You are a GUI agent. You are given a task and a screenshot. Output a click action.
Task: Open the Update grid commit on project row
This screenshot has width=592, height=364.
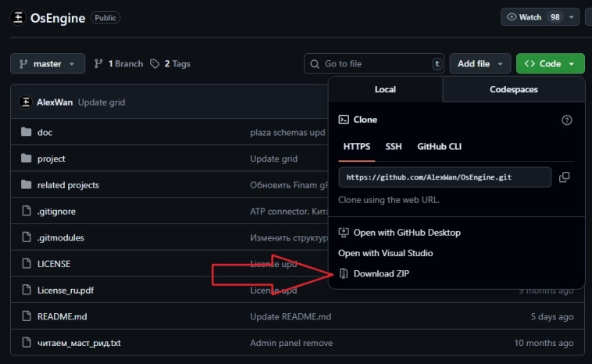coord(273,159)
